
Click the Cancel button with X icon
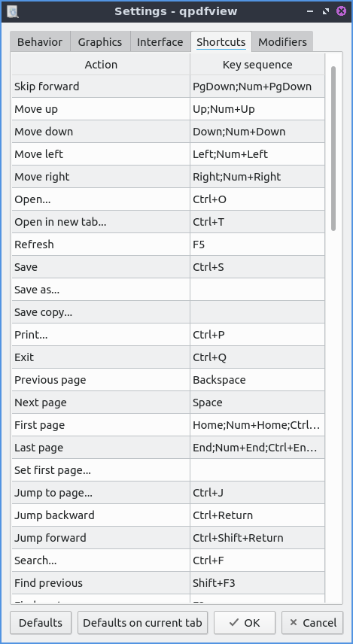(312, 623)
